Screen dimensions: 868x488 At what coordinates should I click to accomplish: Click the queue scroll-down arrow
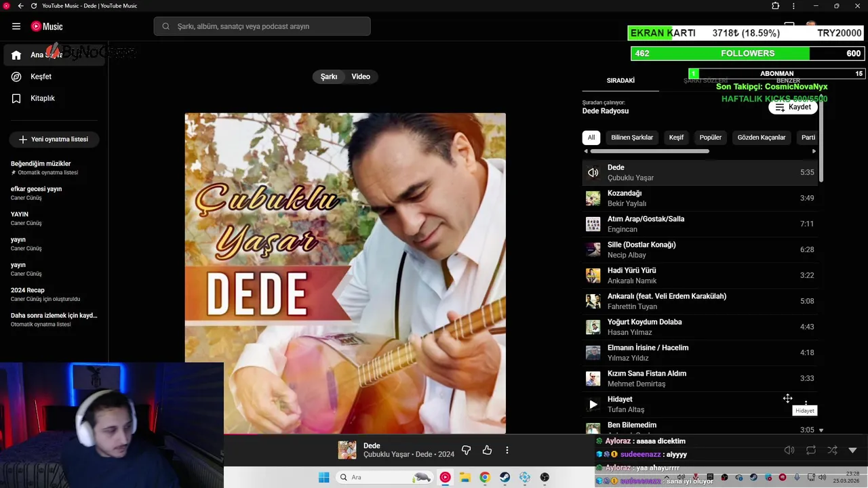pyautogui.click(x=821, y=430)
